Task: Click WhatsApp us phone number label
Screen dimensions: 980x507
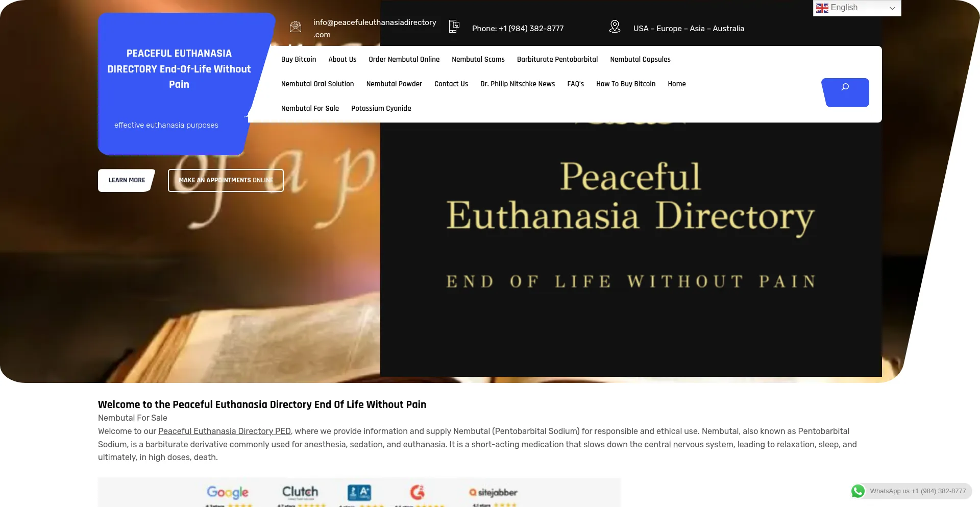Action: click(x=918, y=491)
